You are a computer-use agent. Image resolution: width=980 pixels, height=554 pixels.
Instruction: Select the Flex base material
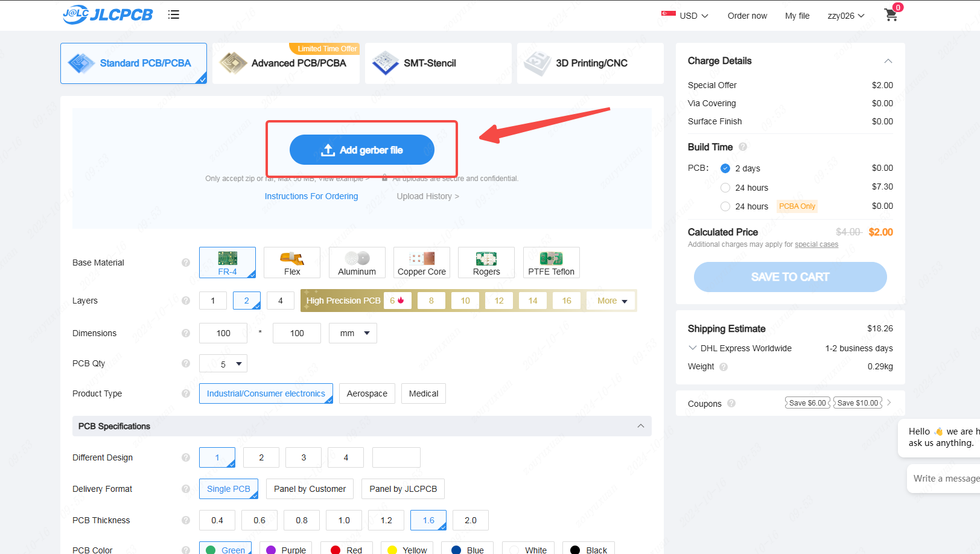click(x=292, y=263)
